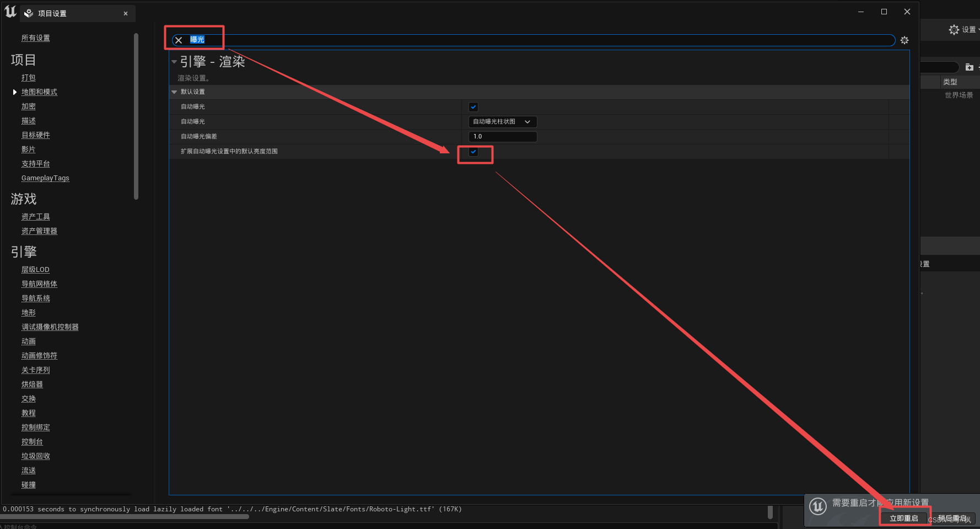Click the Unreal Engine logo icon in title bar
The width and height of the screenshot is (980, 529).
coord(10,12)
